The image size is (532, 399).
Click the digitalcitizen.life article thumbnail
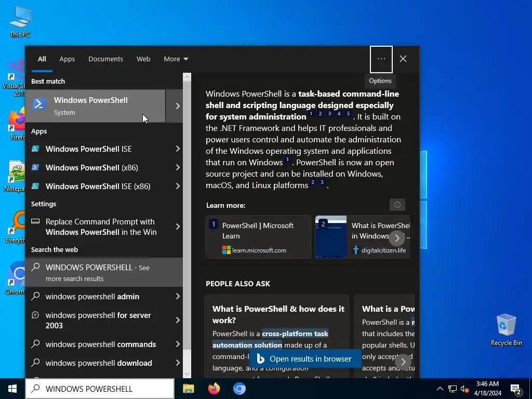(x=331, y=237)
